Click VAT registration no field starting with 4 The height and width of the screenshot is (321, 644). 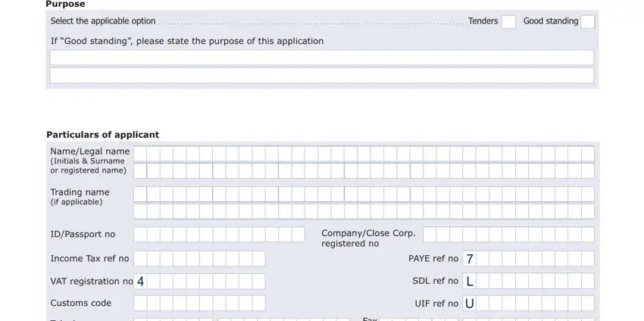pos(199,281)
